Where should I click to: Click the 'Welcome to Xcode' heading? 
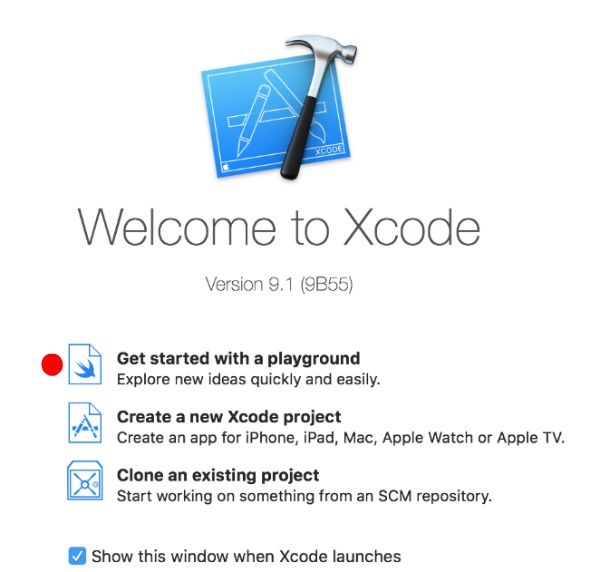pos(279,227)
